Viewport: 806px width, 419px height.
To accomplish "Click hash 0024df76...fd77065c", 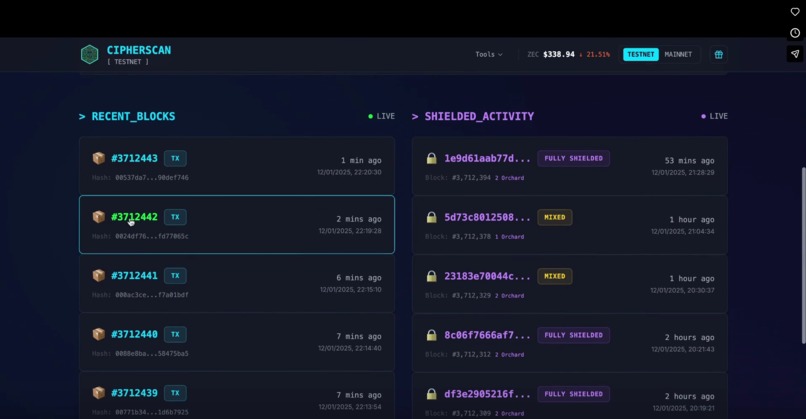I will (152, 236).
